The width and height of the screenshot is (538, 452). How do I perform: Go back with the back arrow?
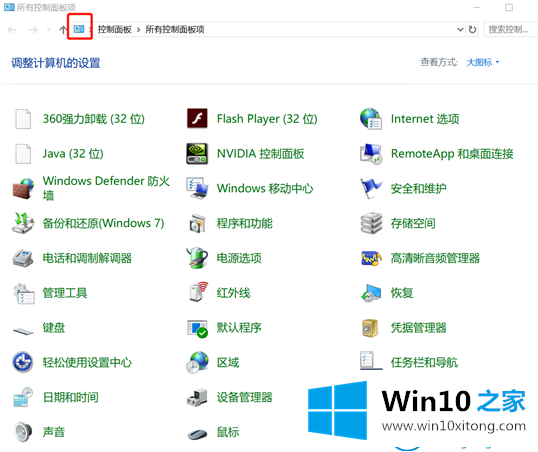[12, 30]
